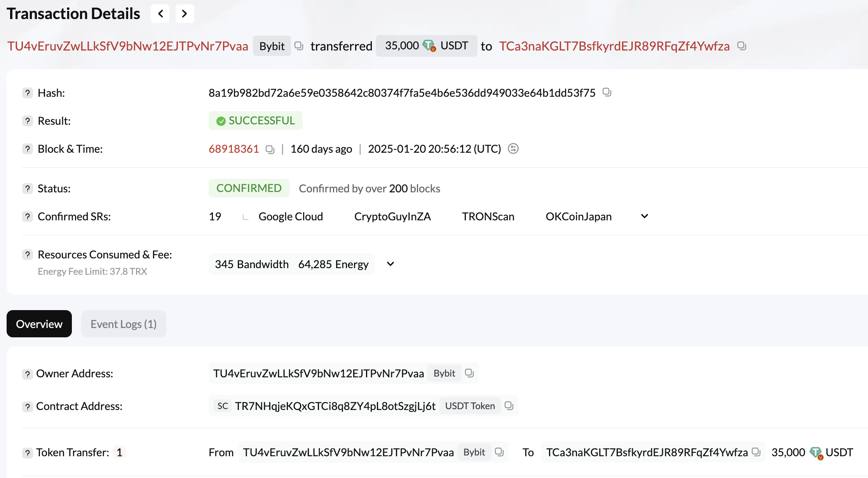
Task: Open recipient address TCa3naKG link in header
Action: tap(614, 46)
